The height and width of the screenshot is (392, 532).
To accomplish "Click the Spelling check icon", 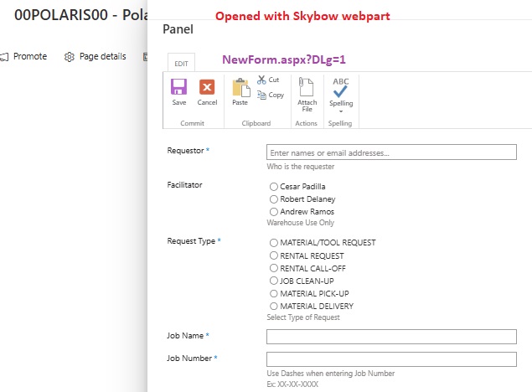I will [x=341, y=87].
